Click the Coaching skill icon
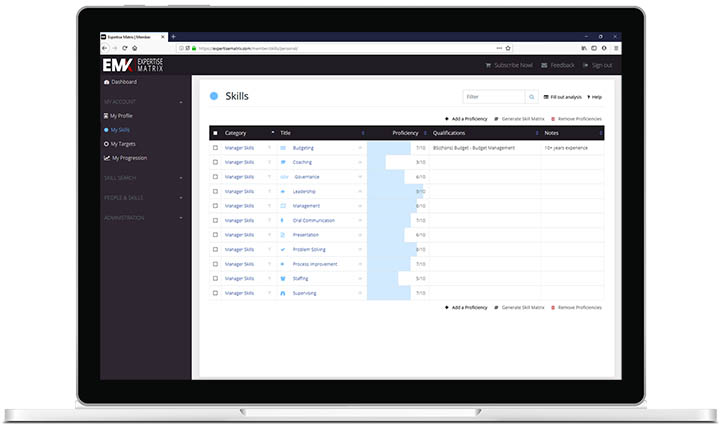This screenshot has width=720, height=427. pos(283,162)
